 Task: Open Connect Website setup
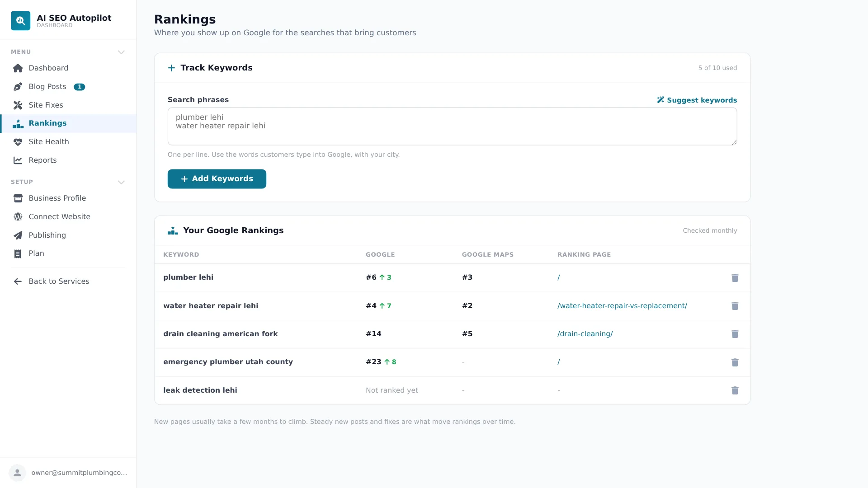[x=68, y=217]
